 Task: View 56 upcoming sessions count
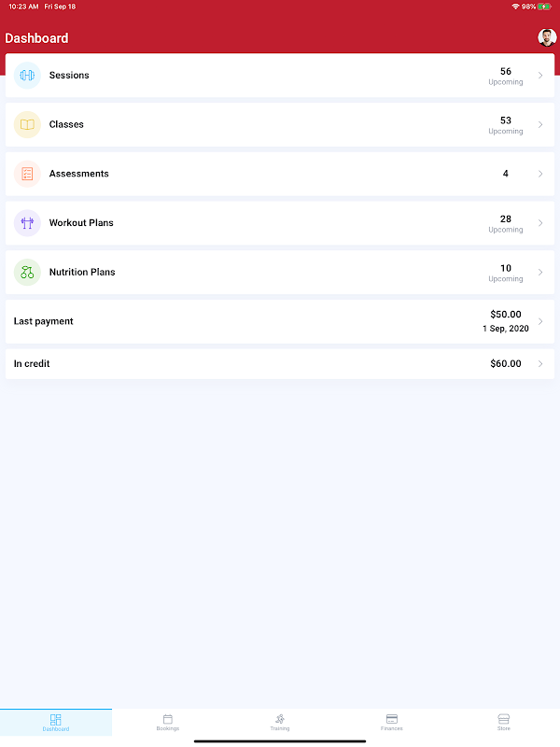[506, 76]
